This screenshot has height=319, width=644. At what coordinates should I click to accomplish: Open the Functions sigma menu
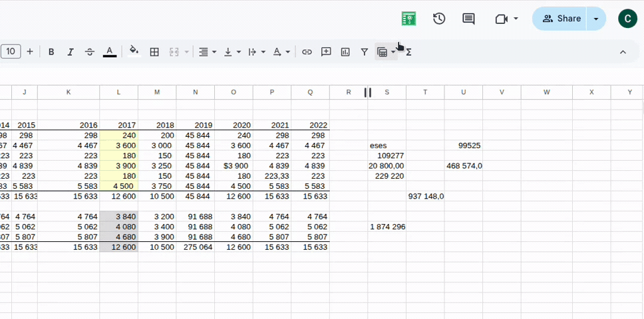click(x=408, y=52)
